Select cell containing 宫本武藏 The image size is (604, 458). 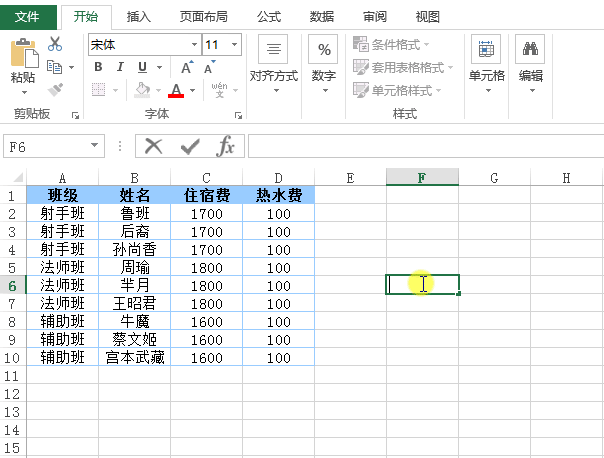(134, 357)
